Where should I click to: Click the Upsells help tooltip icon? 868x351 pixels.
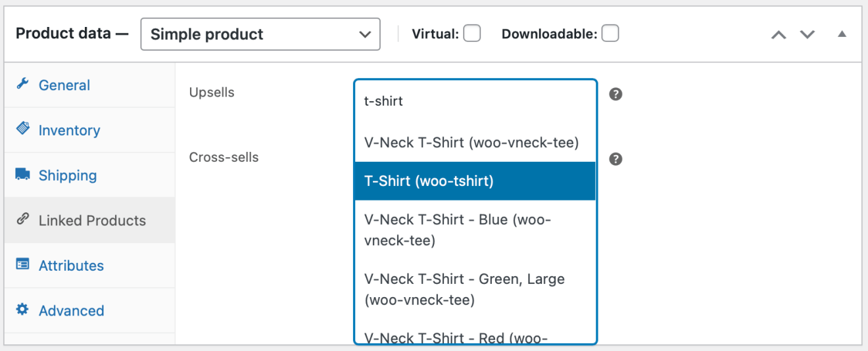tap(615, 94)
